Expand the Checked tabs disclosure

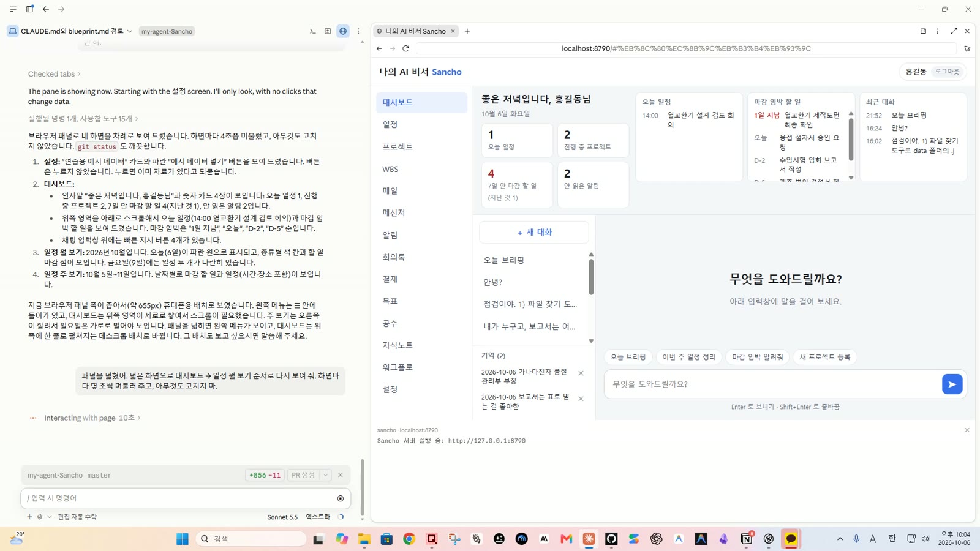tap(55, 74)
